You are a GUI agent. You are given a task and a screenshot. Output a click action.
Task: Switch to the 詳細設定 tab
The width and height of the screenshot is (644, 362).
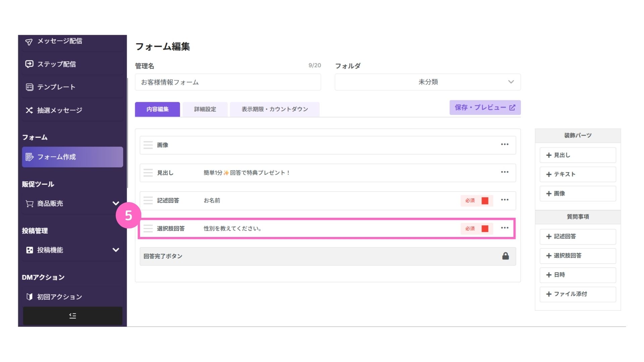[x=205, y=109]
